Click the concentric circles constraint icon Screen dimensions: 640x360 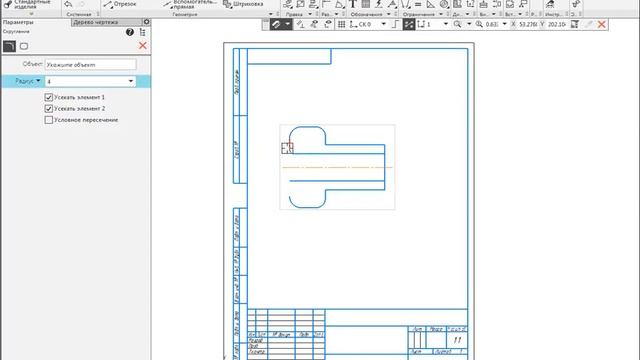[x=444, y=4]
